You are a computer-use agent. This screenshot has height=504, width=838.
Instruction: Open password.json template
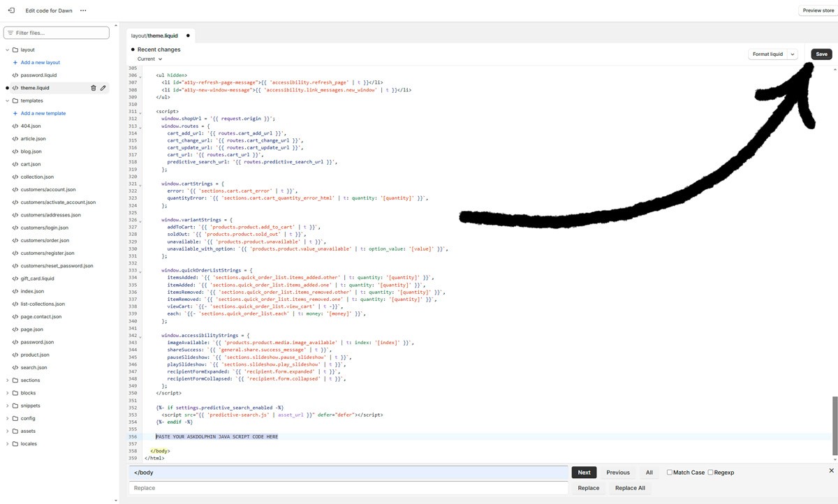(x=37, y=342)
